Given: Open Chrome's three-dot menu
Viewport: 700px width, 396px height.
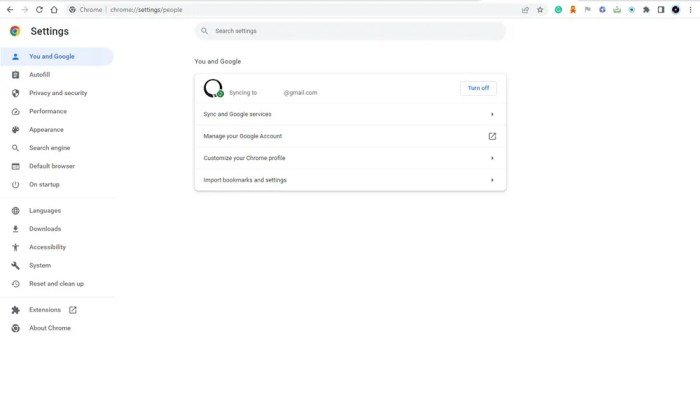Looking at the screenshot, I should tap(690, 9).
